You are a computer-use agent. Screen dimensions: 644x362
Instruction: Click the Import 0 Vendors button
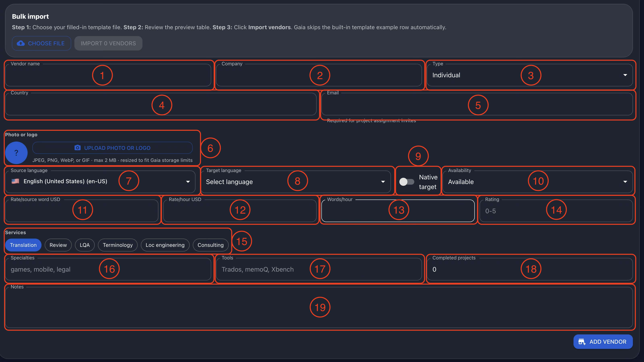coord(108,43)
